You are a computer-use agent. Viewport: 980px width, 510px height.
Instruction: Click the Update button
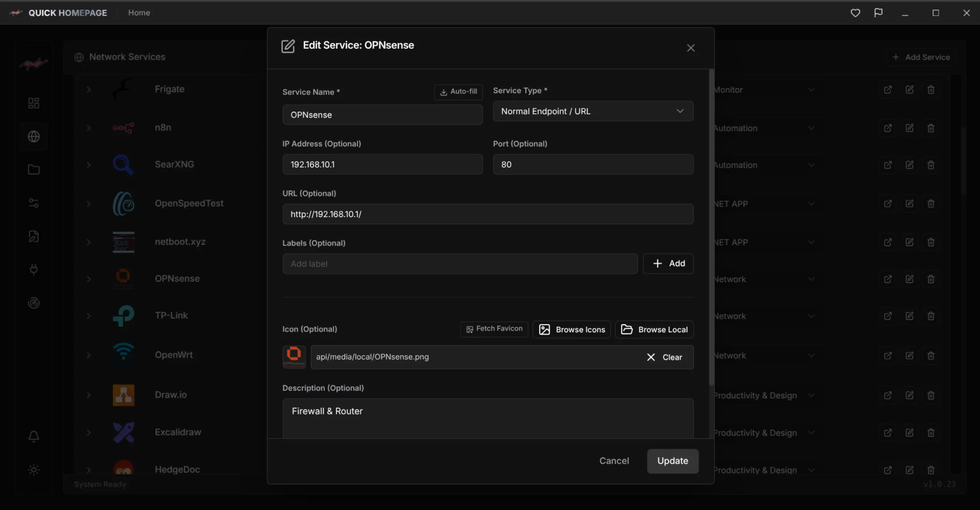point(673,461)
